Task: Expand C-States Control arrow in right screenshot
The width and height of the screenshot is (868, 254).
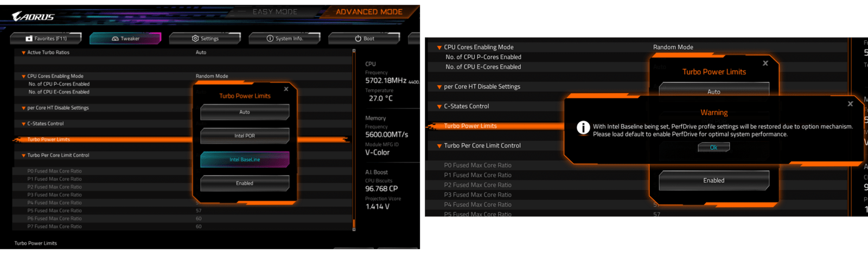Action: (439, 107)
